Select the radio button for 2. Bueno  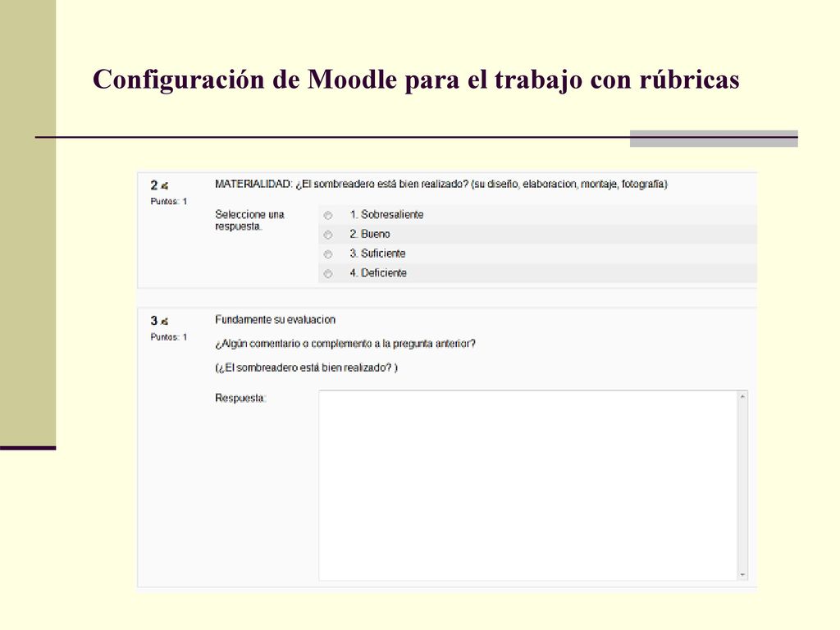pos(328,235)
